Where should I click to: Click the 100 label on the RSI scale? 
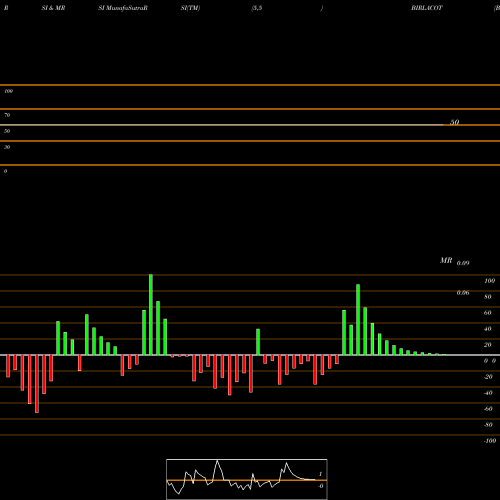click(8, 91)
